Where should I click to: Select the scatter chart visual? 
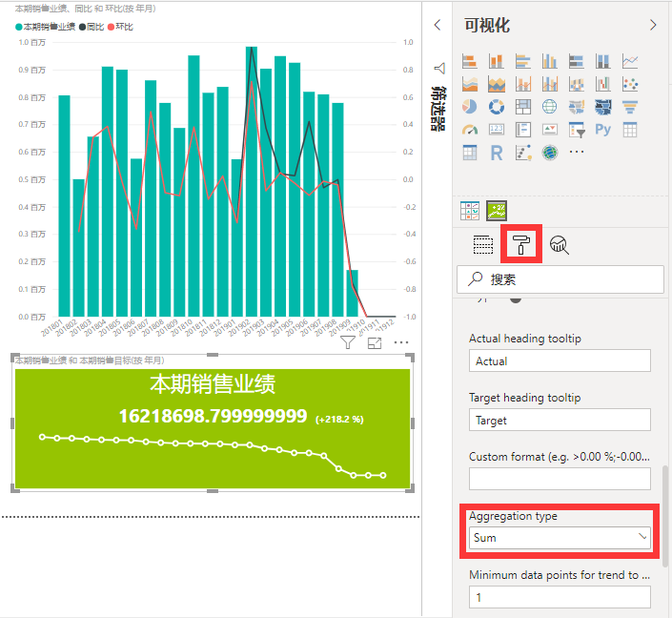click(630, 84)
